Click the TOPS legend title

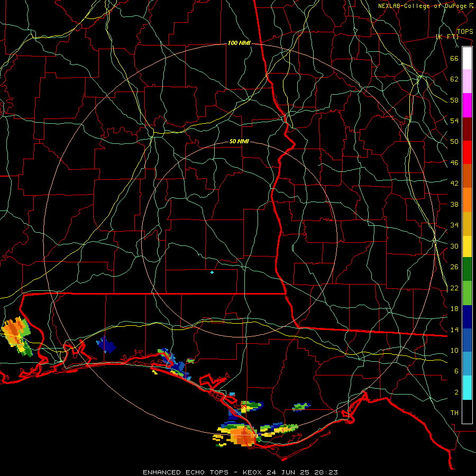click(465, 32)
